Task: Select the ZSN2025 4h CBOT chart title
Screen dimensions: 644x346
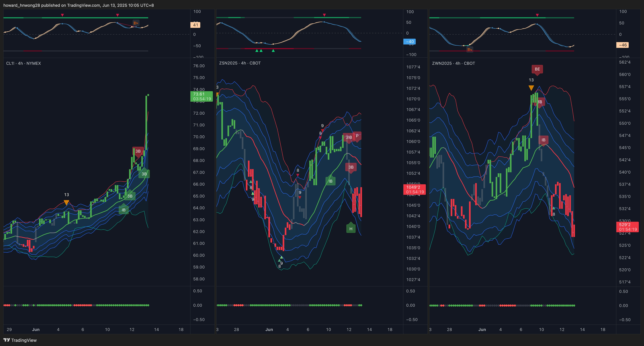Action: point(240,63)
